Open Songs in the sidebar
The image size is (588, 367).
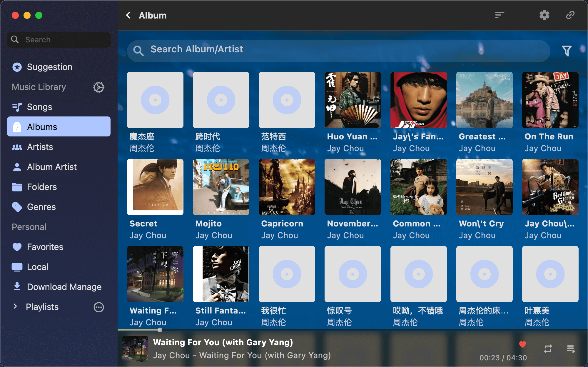click(59, 107)
